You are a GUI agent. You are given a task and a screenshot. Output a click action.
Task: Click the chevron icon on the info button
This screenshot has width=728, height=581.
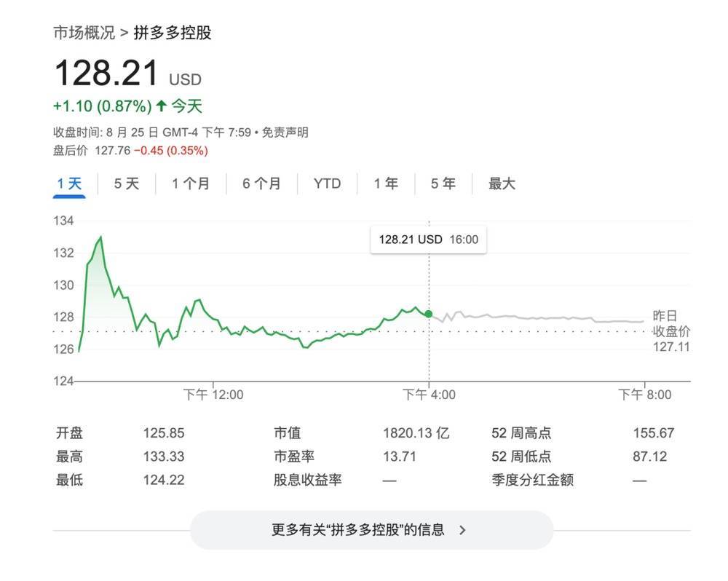point(463,530)
